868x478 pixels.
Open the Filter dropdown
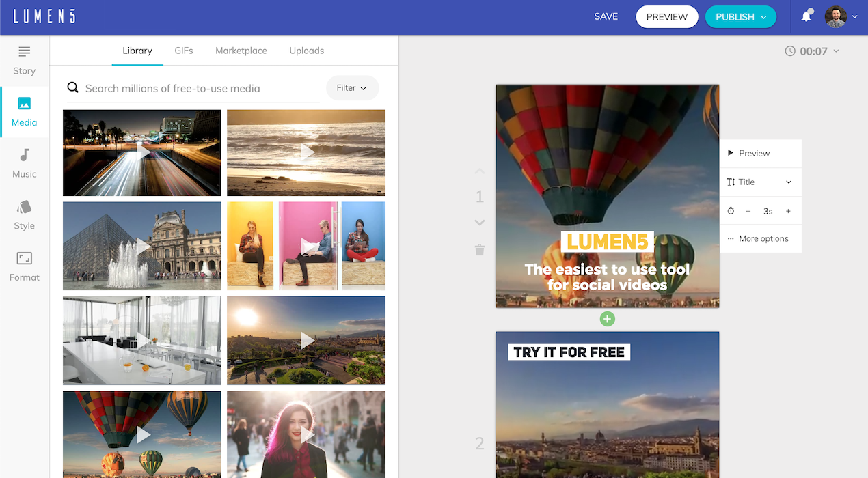pyautogui.click(x=352, y=88)
